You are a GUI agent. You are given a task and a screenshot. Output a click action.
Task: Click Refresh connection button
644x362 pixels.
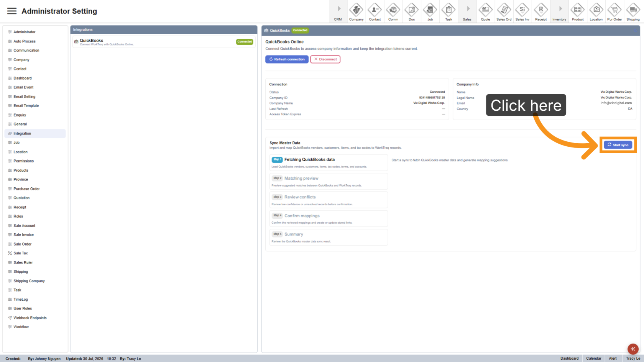pyautogui.click(x=287, y=59)
